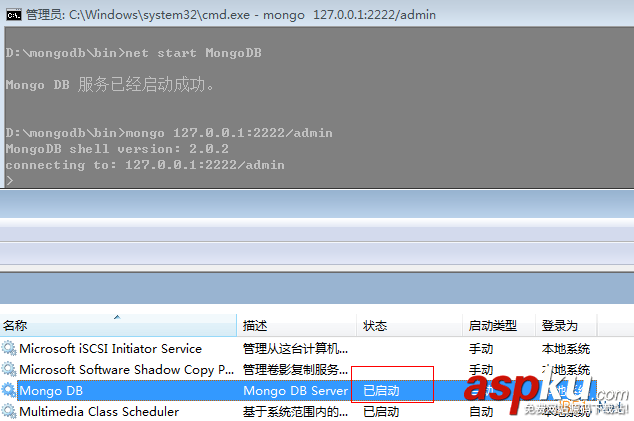Click 管理从这台计算机... description cell
634x421 pixels.
point(295,348)
